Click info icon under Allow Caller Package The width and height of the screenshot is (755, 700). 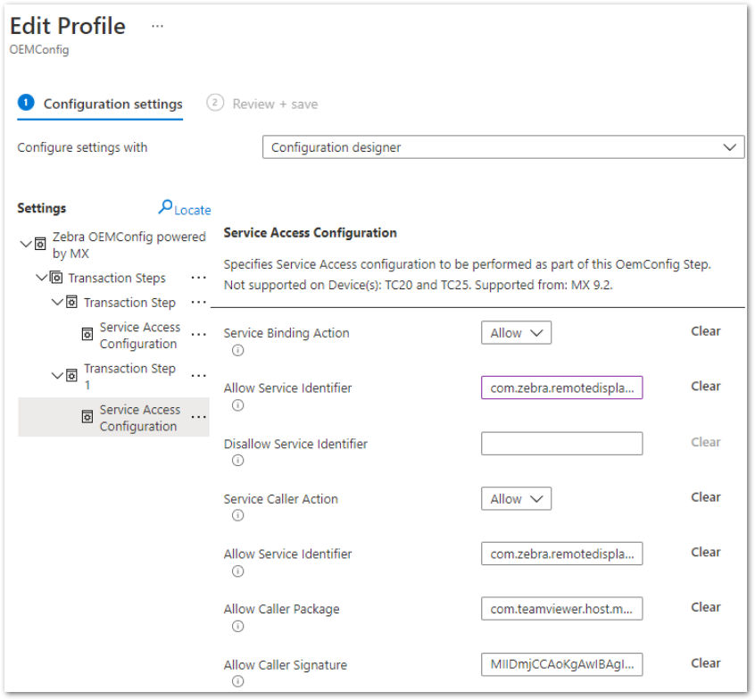click(x=237, y=626)
